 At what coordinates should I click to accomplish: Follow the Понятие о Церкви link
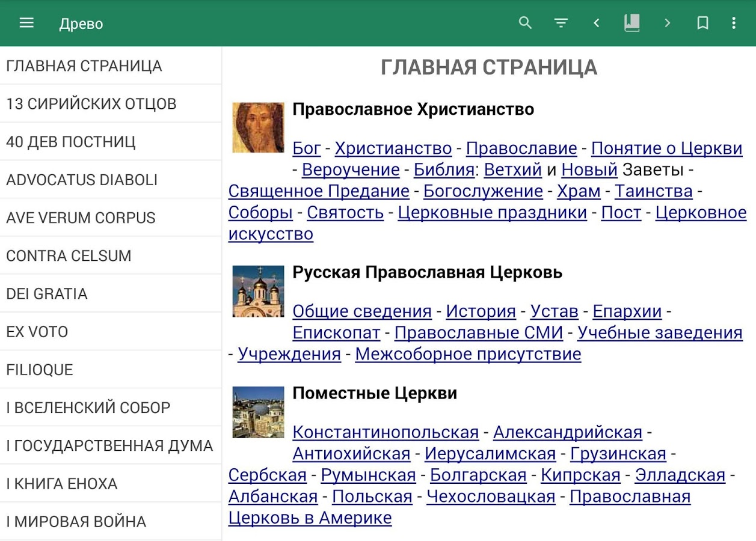(667, 148)
